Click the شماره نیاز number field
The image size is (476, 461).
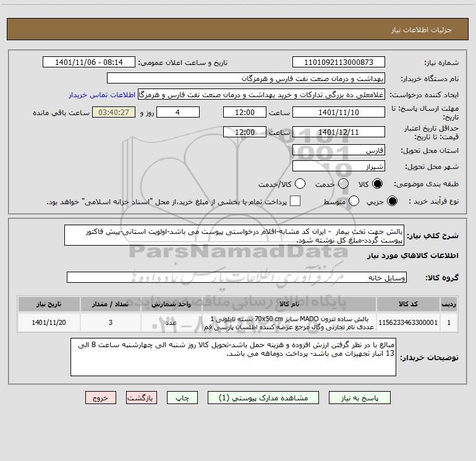[339, 62]
